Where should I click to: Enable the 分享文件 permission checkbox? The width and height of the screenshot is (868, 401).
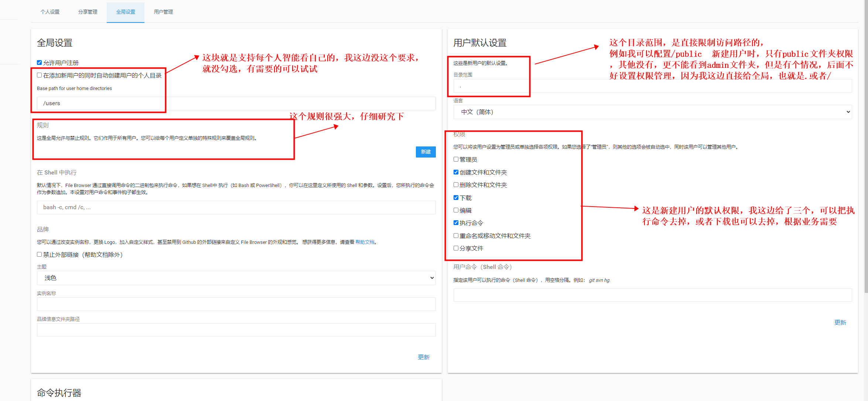pyautogui.click(x=456, y=248)
